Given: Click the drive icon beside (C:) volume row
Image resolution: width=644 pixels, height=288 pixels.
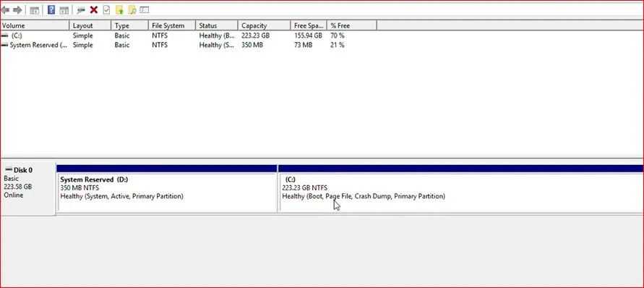Looking at the screenshot, I should [x=5, y=35].
